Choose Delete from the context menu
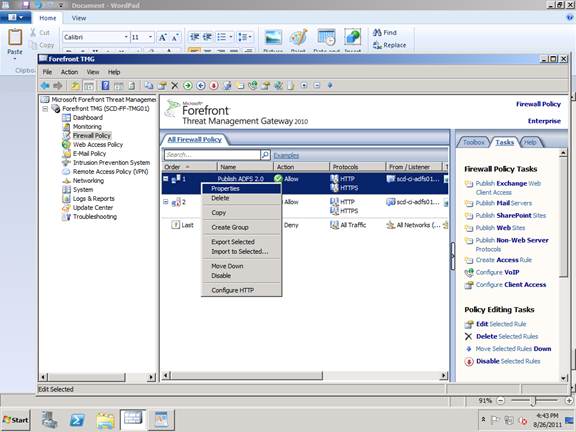This screenshot has height=432, width=576. 241,198
